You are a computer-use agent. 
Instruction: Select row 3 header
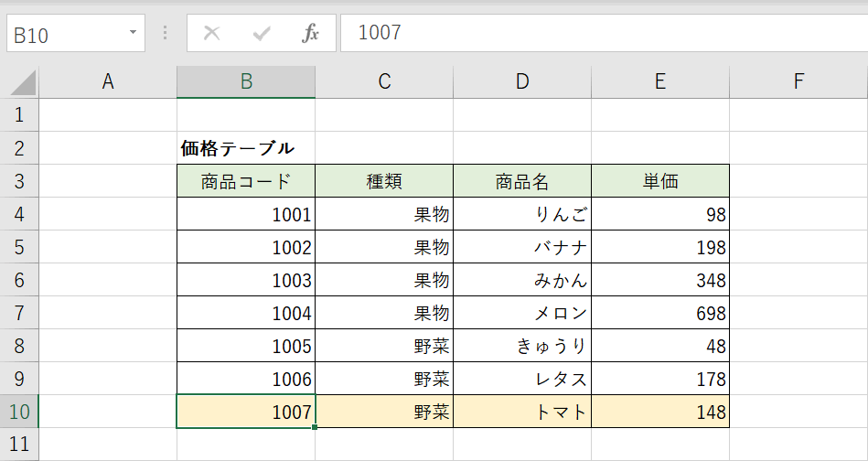pos(19,181)
